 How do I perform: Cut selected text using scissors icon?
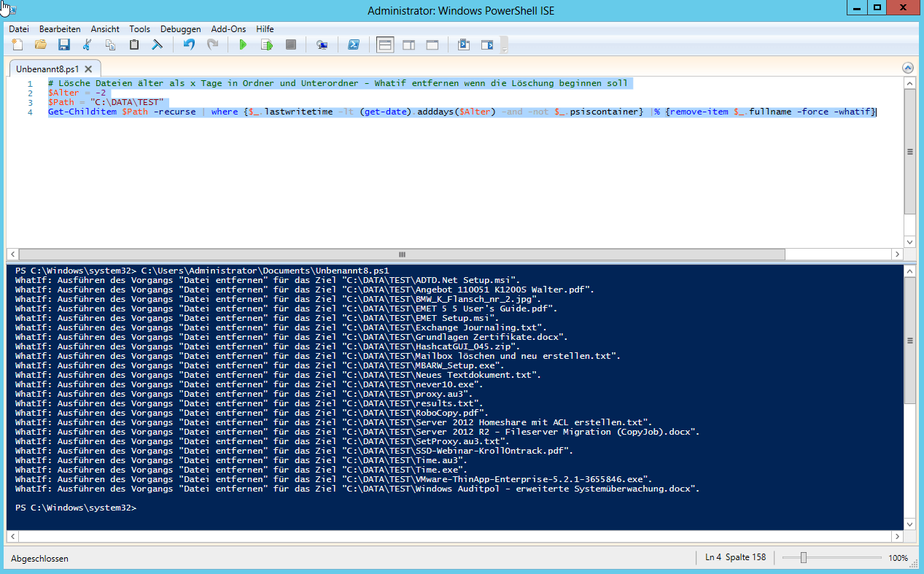[x=87, y=44]
